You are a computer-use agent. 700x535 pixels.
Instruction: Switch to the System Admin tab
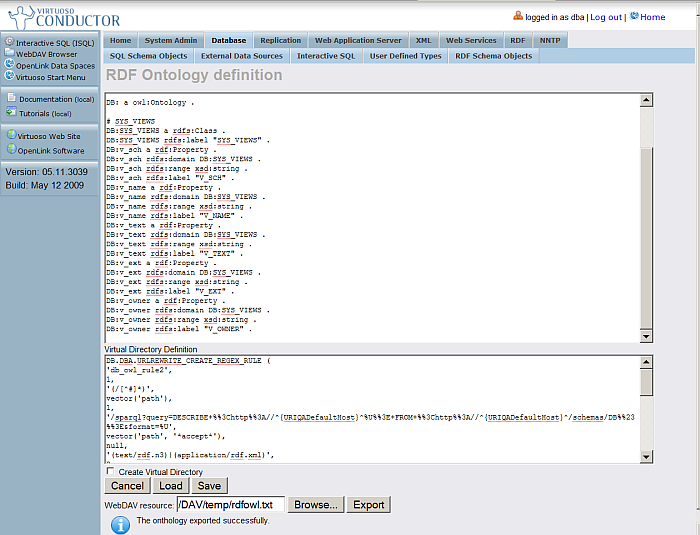[x=171, y=40]
